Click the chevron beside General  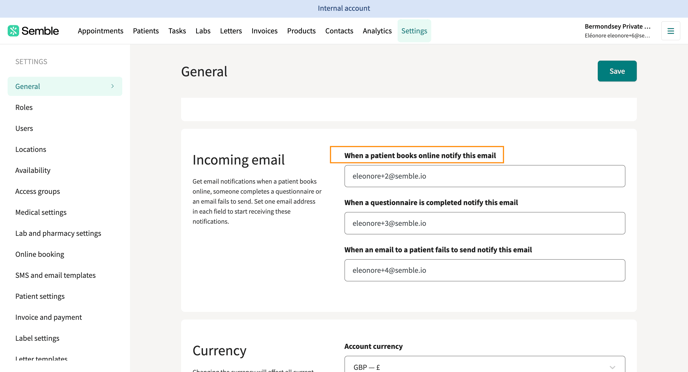[x=112, y=86]
